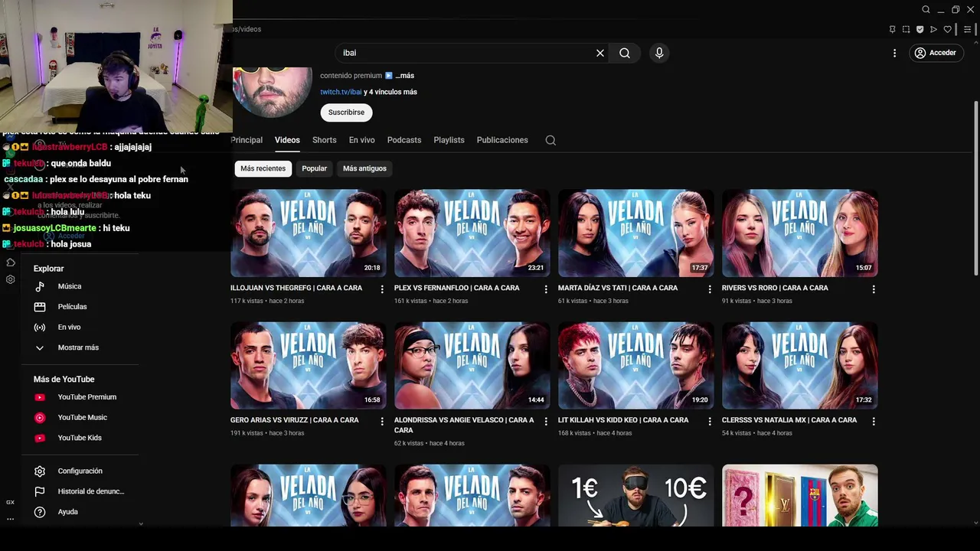
Task: Open more options for Illojuan vs TheGrefg video
Action: click(382, 289)
